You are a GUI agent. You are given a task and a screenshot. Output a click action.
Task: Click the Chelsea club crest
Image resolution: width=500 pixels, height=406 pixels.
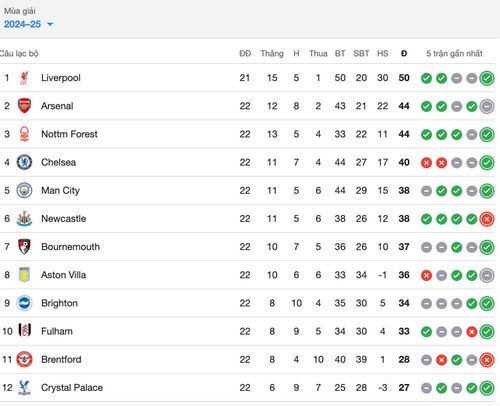click(24, 162)
